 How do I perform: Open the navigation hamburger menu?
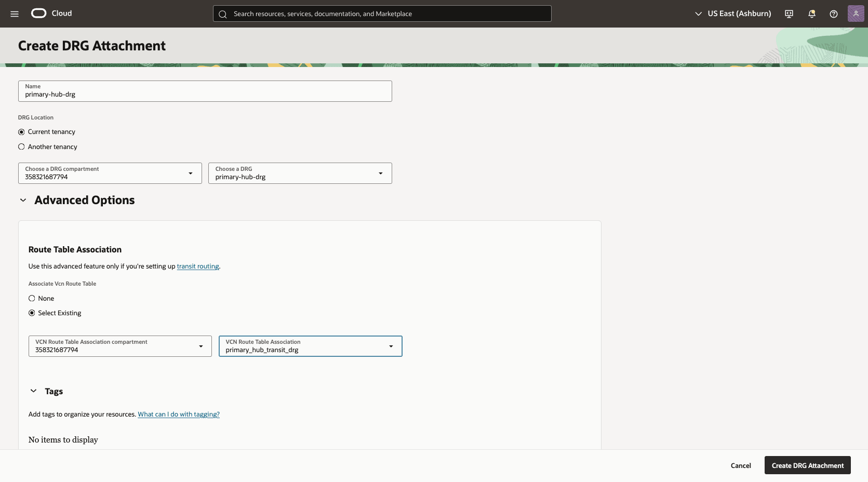(15, 14)
